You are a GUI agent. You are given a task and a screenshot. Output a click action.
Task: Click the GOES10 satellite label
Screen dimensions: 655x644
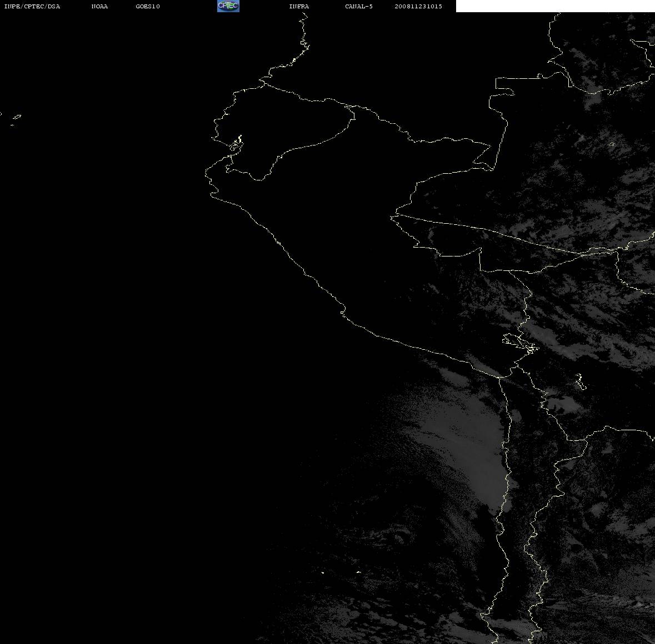tap(148, 6)
